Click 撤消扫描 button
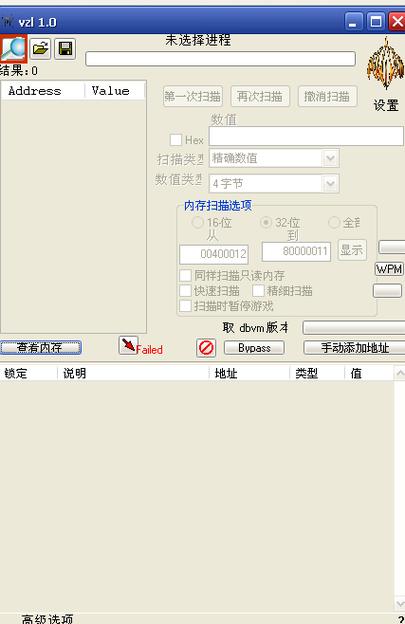This screenshot has width=405, height=624. [x=327, y=96]
